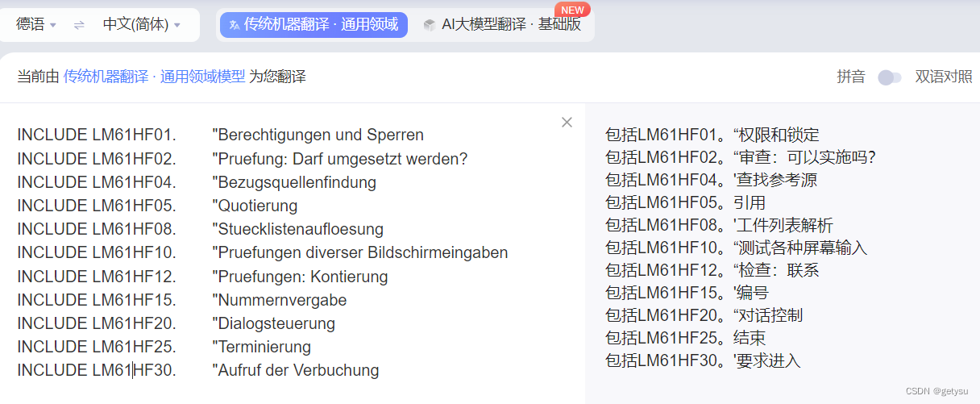980x404 pixels.
Task: Click the translate icon in 传统机器翻译 tab
Action: click(x=235, y=25)
